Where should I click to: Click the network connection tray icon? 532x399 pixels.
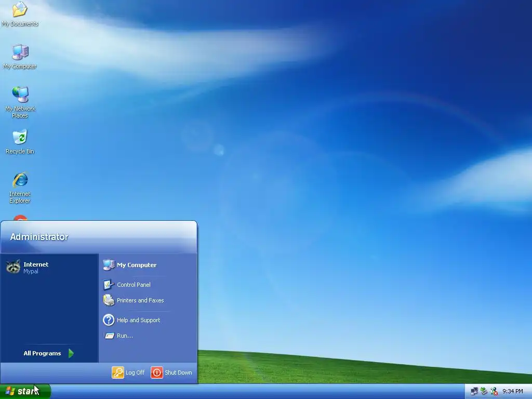click(474, 392)
